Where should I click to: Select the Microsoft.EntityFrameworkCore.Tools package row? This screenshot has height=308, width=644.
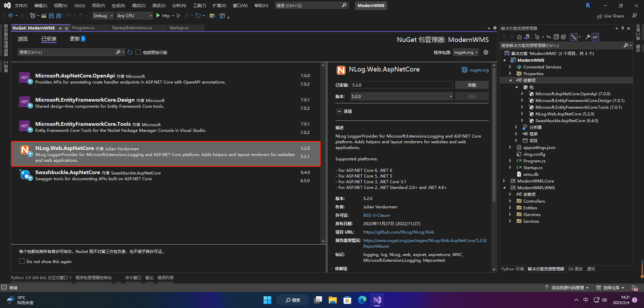click(x=166, y=128)
